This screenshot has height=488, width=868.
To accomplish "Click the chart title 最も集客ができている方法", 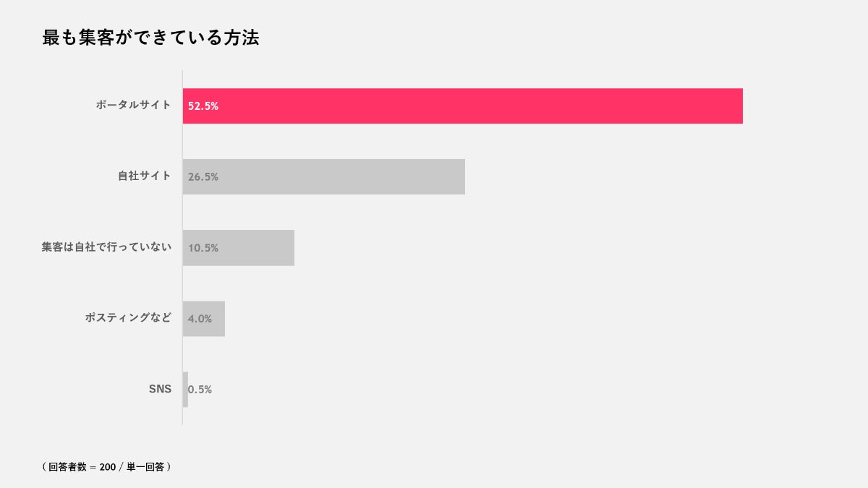I will point(150,38).
